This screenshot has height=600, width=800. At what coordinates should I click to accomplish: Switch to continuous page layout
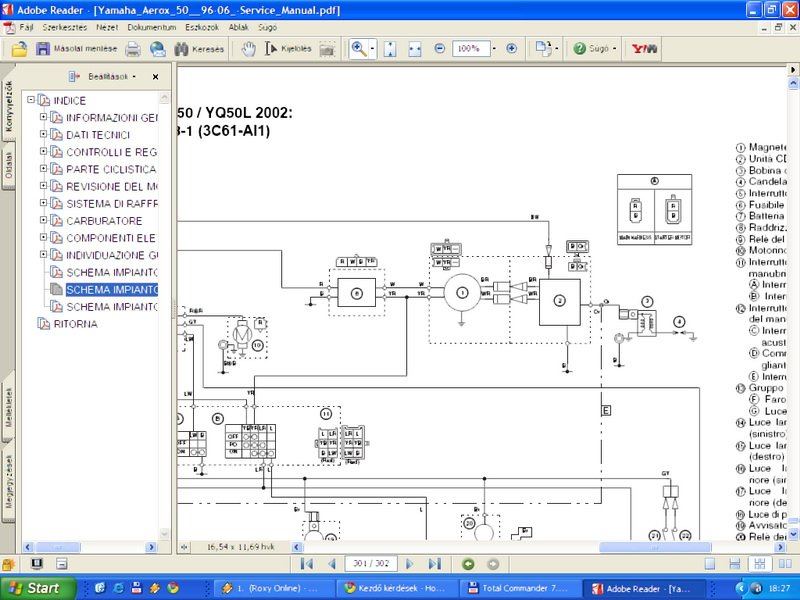coord(735,564)
